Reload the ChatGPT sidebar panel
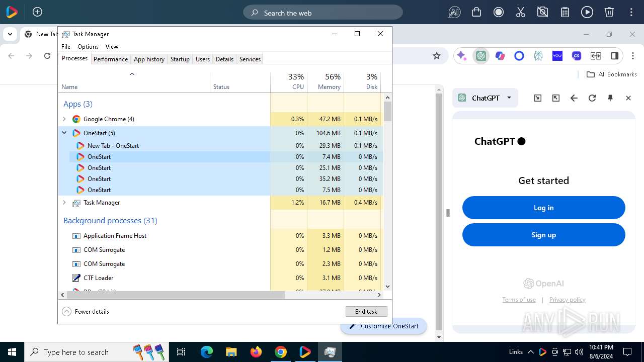Viewport: 644px width, 362px height. point(592,98)
